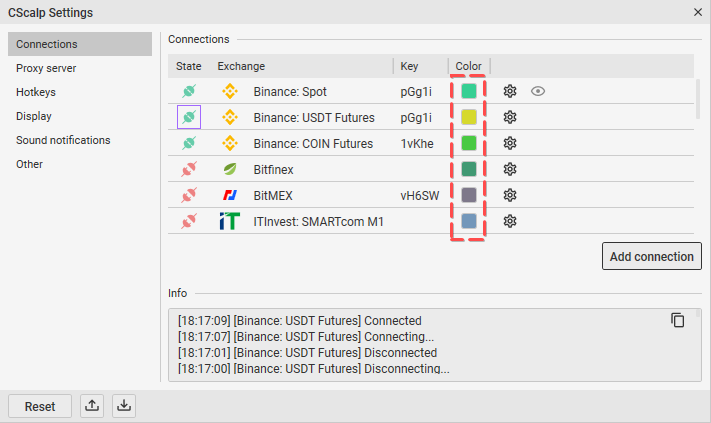The image size is (711, 423).
Task: Select the BitMEX exchange name
Action: coord(273,196)
